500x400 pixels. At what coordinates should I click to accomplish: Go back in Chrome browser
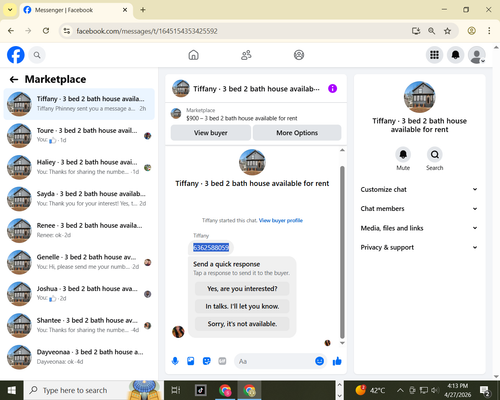11,31
